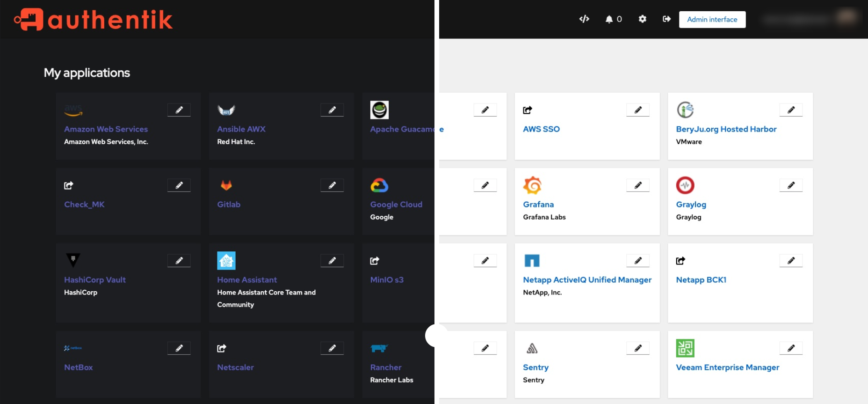The width and height of the screenshot is (868, 404).
Task: Open the API code icon in header
Action: pos(584,19)
